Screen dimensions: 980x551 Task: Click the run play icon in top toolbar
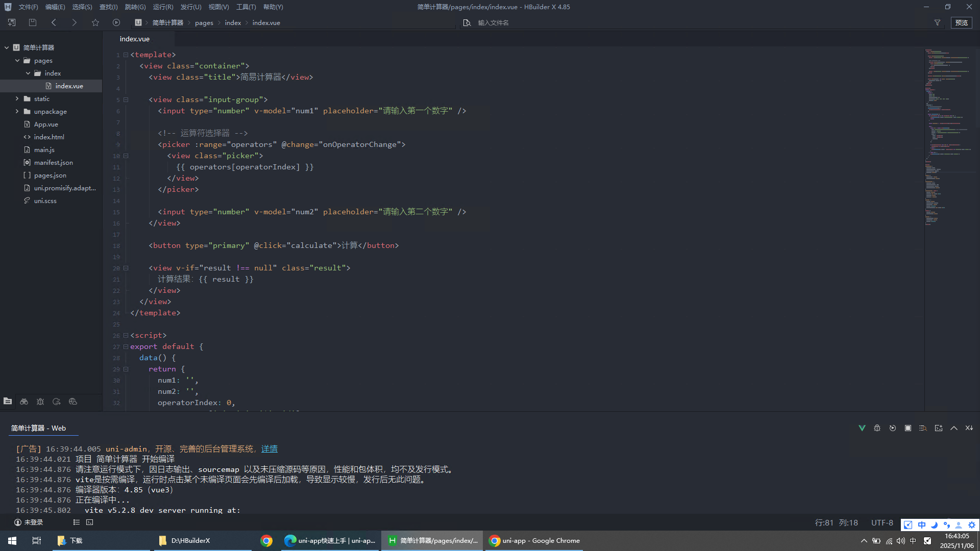click(x=116, y=22)
